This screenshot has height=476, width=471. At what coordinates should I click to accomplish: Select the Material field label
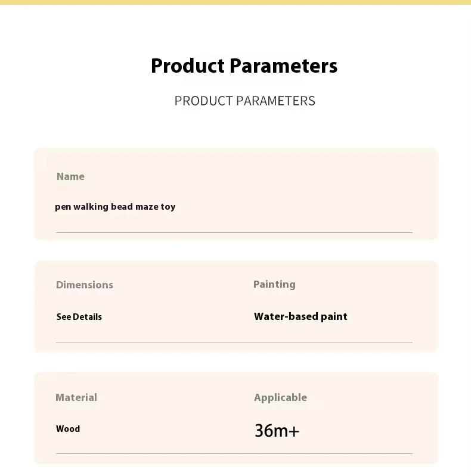(x=76, y=397)
